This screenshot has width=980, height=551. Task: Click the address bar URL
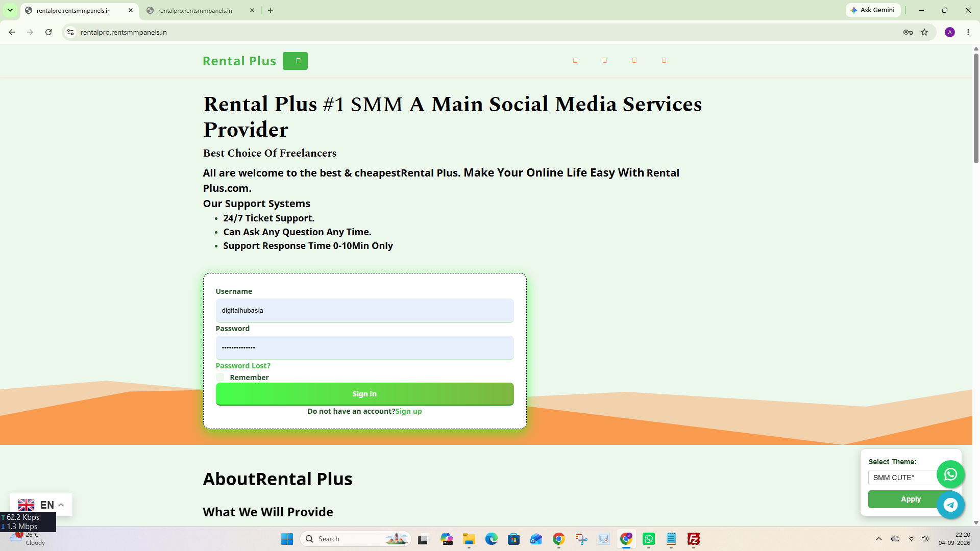[x=124, y=32]
